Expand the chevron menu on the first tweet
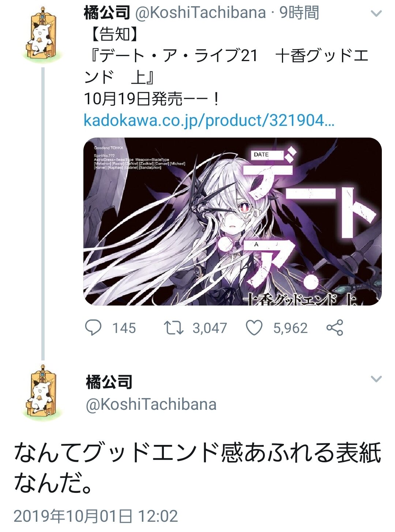395x532 pixels. tap(376, 14)
